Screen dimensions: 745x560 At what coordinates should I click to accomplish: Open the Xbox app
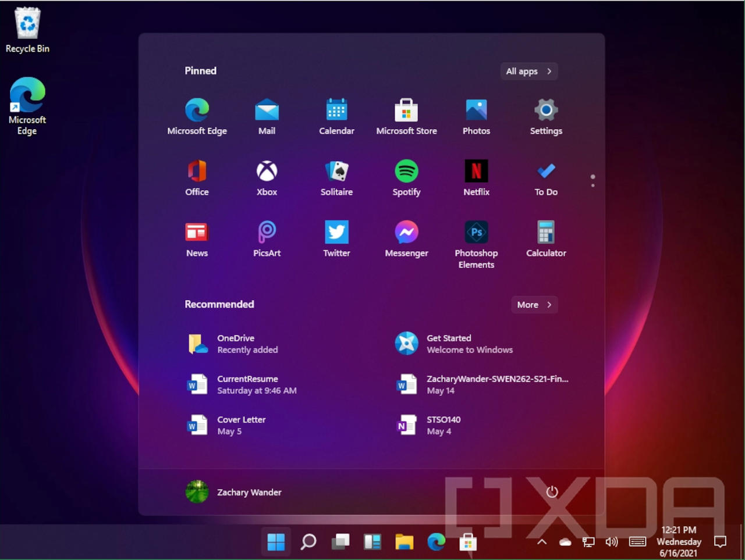[267, 178]
